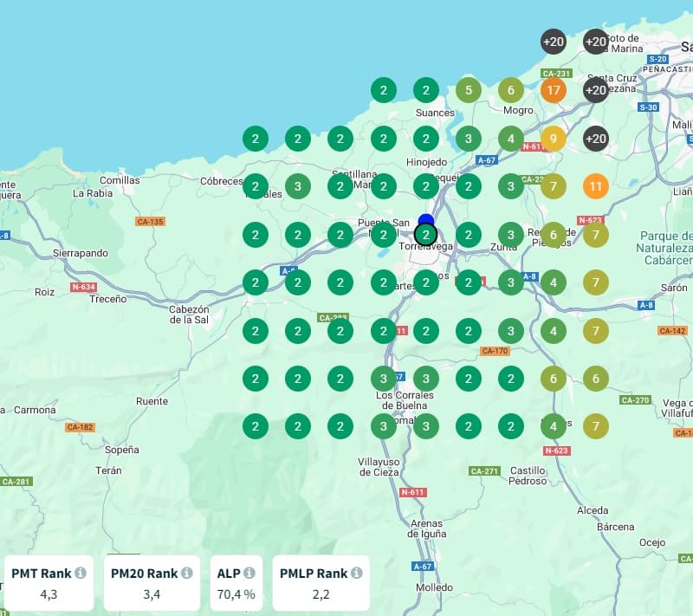Select the orange 17 rank marker
Viewport: 693px width, 616px height.
(554, 90)
